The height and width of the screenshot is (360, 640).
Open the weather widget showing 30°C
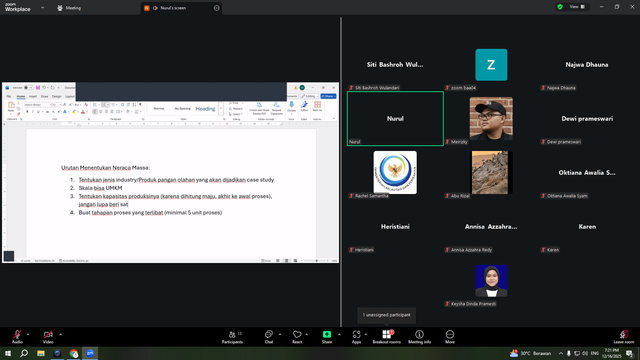click(x=531, y=353)
